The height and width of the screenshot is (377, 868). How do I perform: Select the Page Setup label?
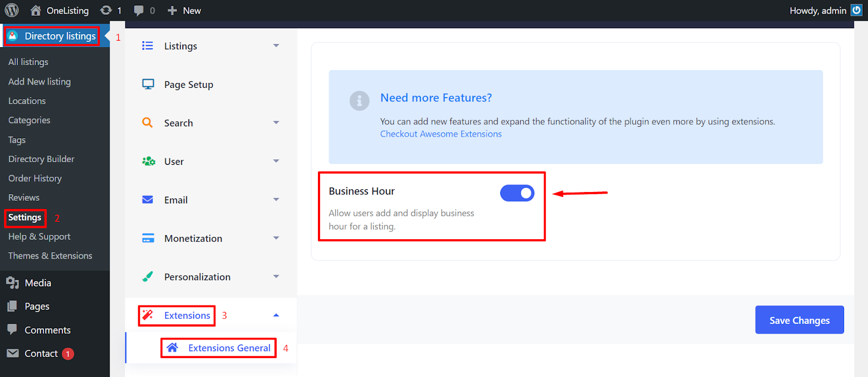(189, 85)
